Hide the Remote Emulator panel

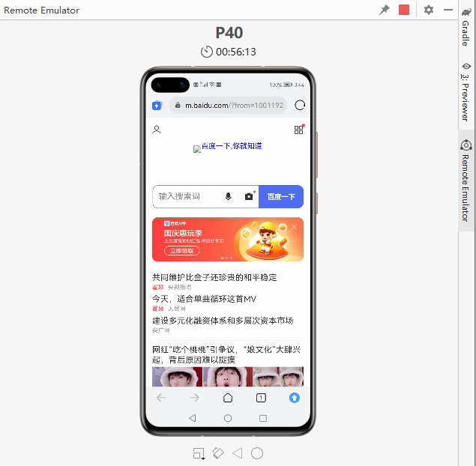click(x=448, y=10)
